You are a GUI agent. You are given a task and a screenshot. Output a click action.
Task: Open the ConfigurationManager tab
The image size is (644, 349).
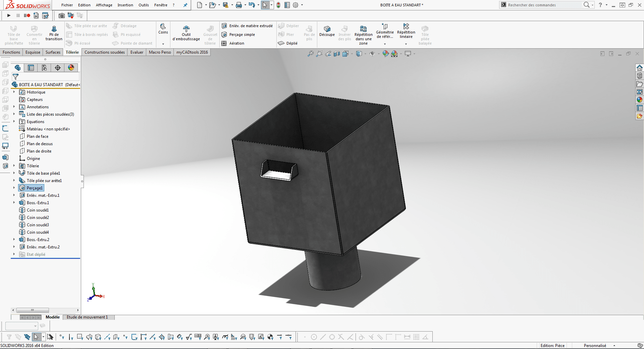pos(44,68)
